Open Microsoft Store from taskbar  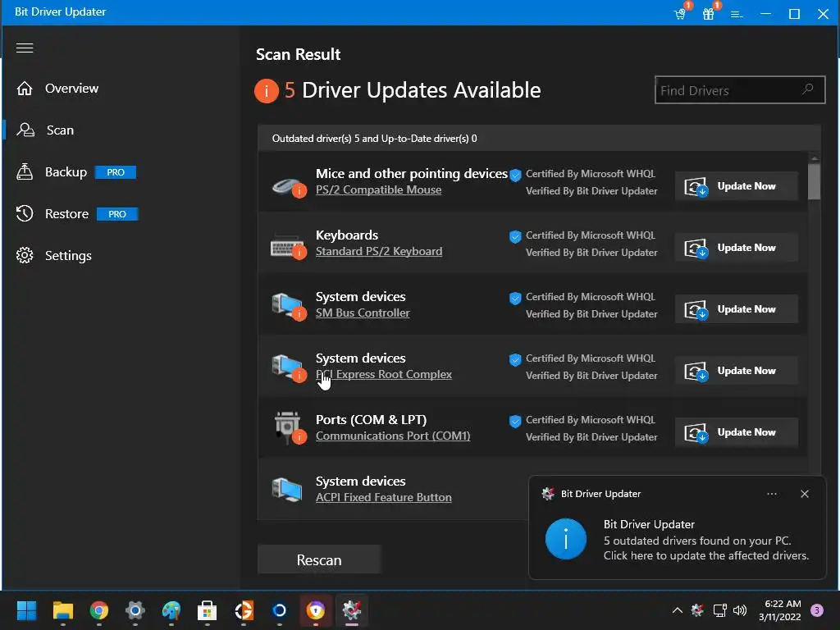click(x=208, y=610)
